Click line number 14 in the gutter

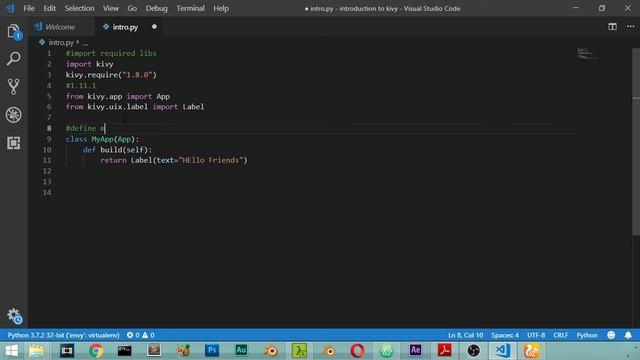click(47, 192)
